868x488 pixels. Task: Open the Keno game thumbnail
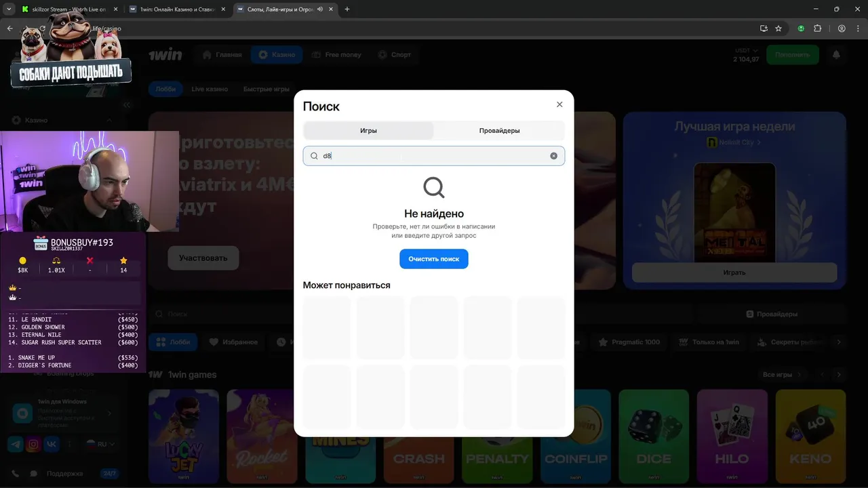(810, 435)
